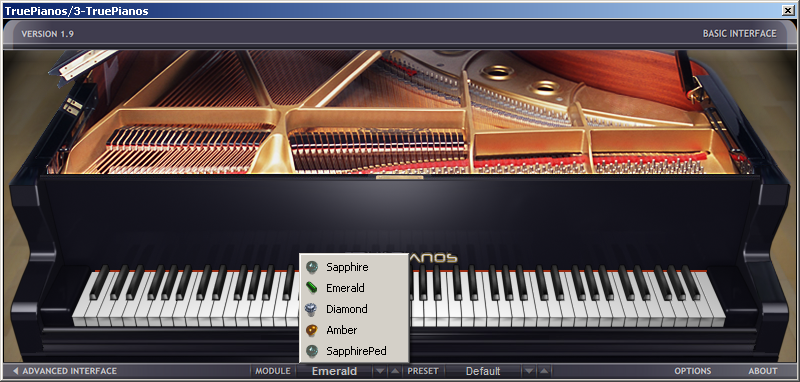Image resolution: width=800 pixels, height=382 pixels.
Task: Switch to the next module with down arrow
Action: click(379, 371)
